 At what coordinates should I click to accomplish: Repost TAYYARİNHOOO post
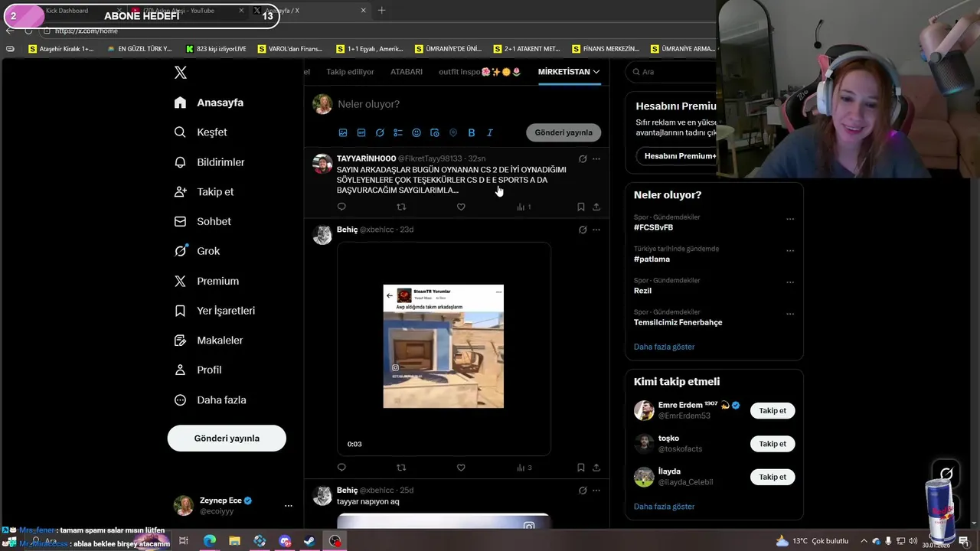(401, 207)
